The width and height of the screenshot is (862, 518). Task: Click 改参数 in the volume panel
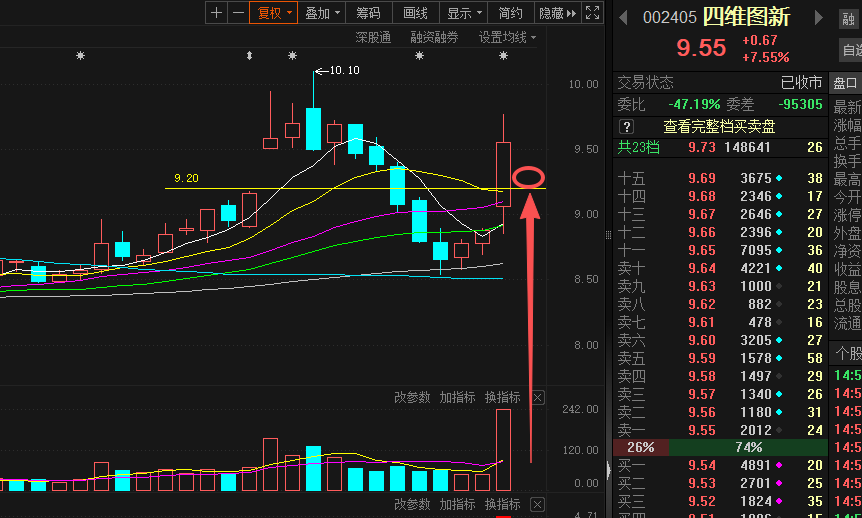(412, 398)
